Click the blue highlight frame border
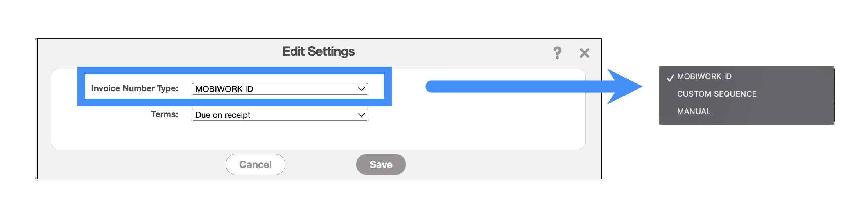 (x=235, y=70)
